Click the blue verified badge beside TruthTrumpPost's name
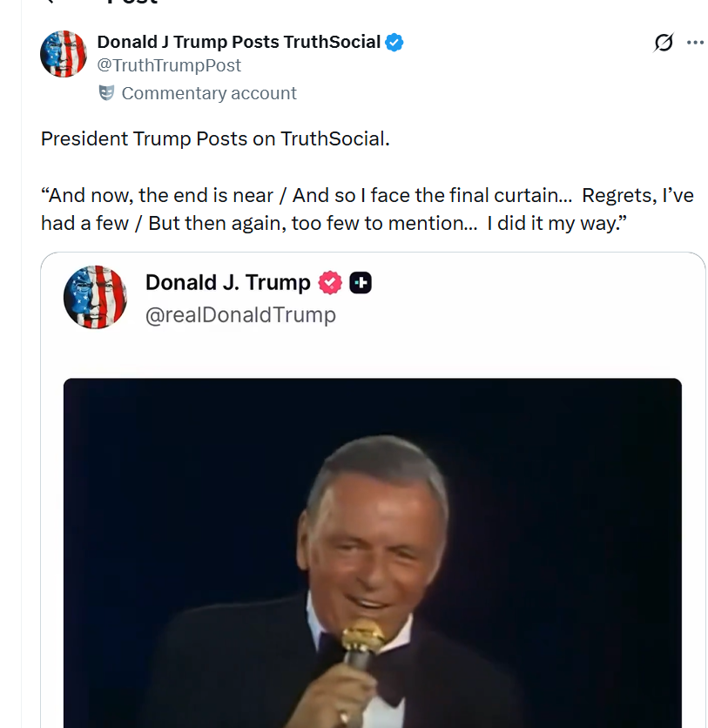 pos(394,41)
